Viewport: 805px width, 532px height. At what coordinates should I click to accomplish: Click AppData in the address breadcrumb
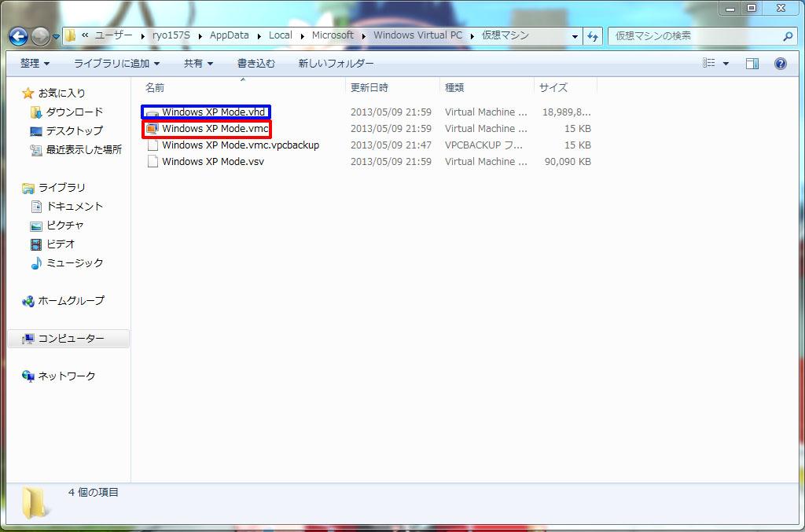(x=229, y=35)
